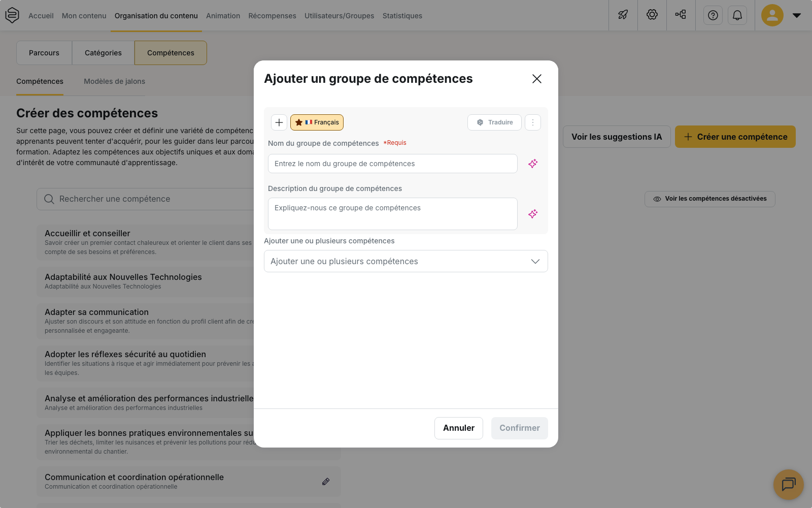Image resolution: width=812 pixels, height=508 pixels.
Task: Select the Compétences button tab
Action: 171,53
